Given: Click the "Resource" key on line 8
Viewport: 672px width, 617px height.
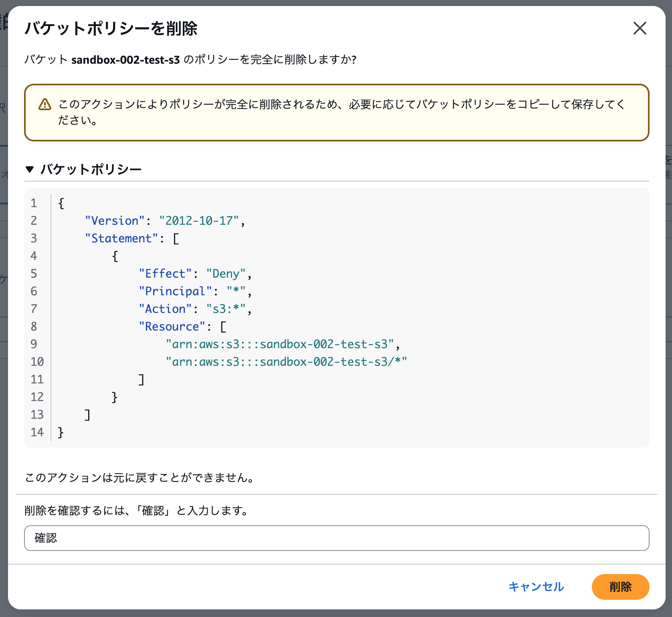Looking at the screenshot, I should pyautogui.click(x=172, y=327).
